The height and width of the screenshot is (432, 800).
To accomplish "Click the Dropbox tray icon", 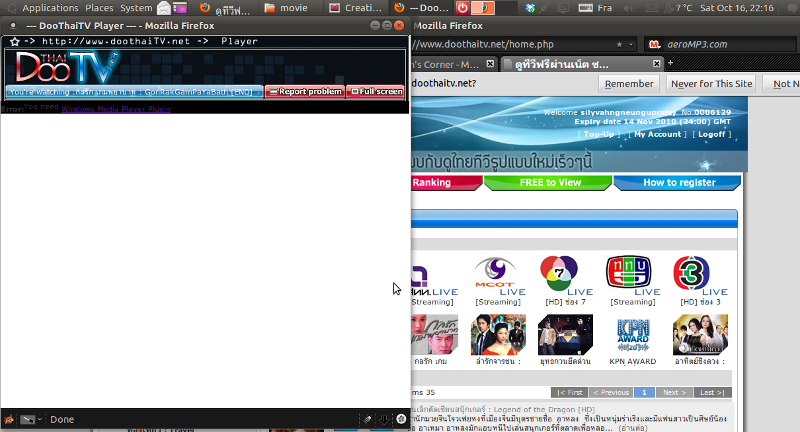I will (530, 8).
